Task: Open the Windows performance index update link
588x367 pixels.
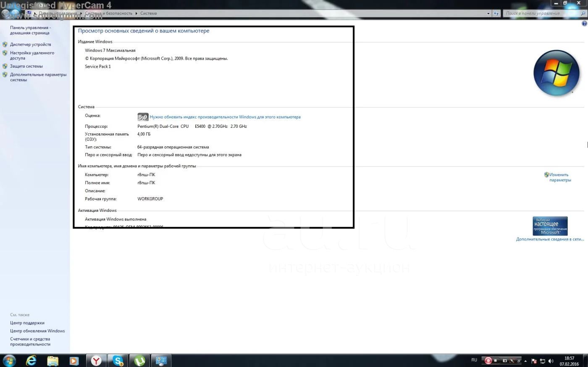Action: click(x=225, y=117)
